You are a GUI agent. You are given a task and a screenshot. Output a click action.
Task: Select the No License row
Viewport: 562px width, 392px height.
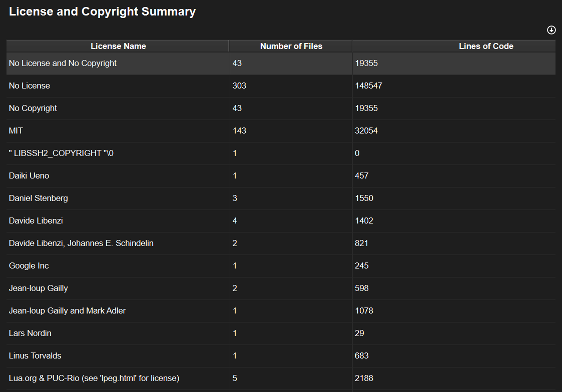[x=30, y=86]
